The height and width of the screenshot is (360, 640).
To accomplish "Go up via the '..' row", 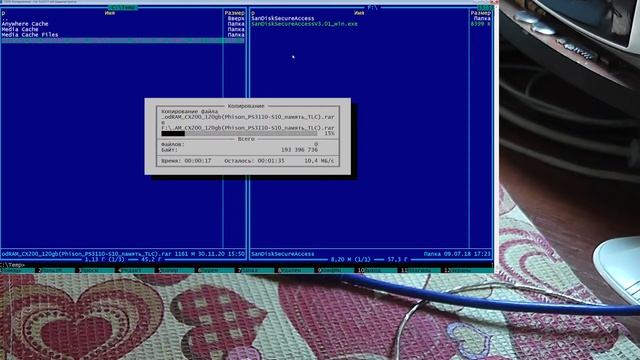I will click(x=122, y=19).
